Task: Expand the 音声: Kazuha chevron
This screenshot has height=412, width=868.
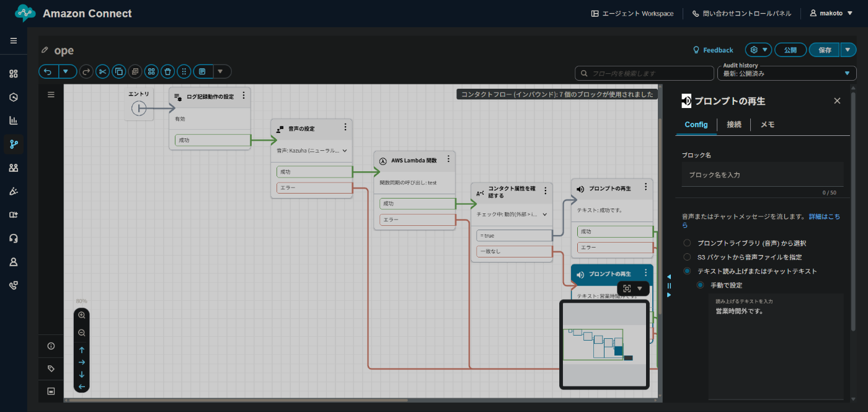Action: tap(345, 150)
